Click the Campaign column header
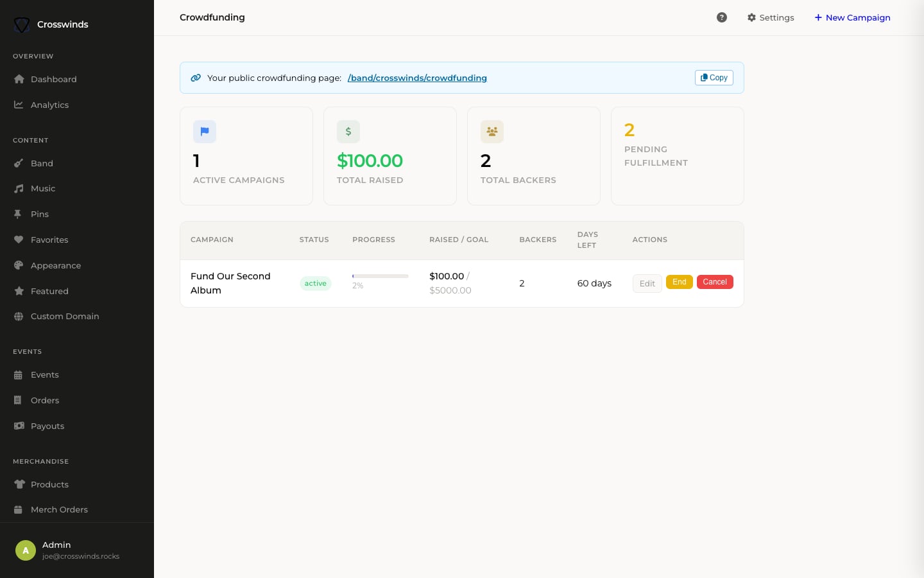Screen dimensions: 924x578 pos(212,240)
